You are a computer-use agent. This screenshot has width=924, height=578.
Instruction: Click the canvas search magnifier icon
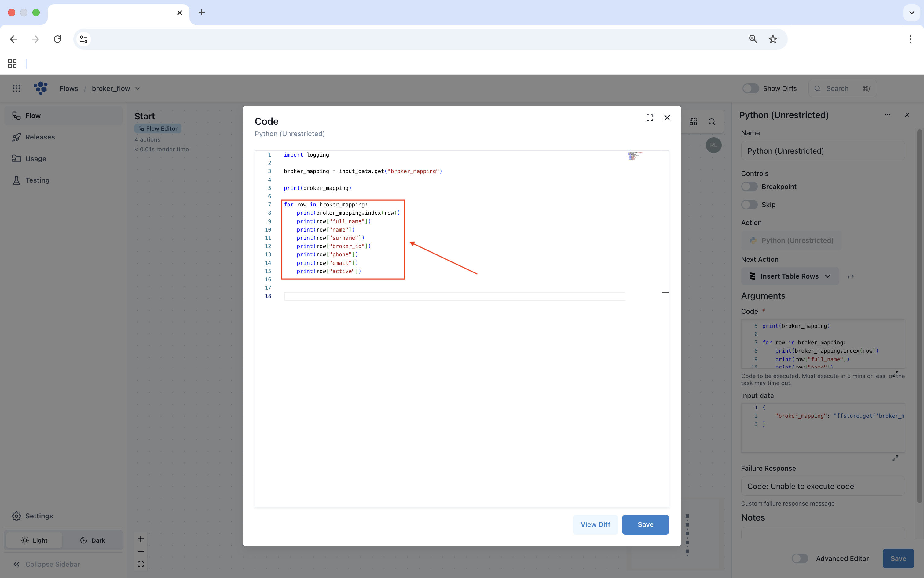[712, 122]
